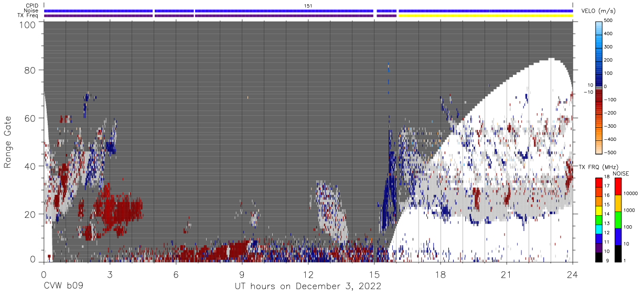The height and width of the screenshot is (297, 644).
Task: Click the CPID value 151
Action: 308,5
